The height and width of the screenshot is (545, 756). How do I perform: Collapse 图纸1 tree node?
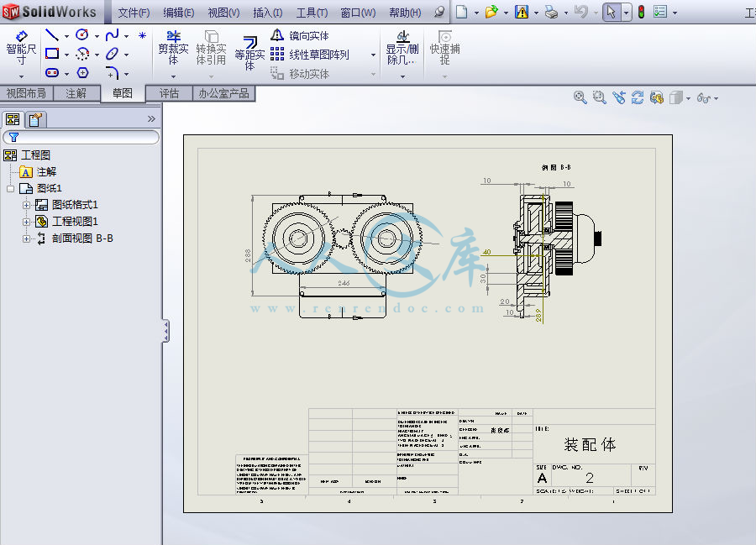point(11,188)
